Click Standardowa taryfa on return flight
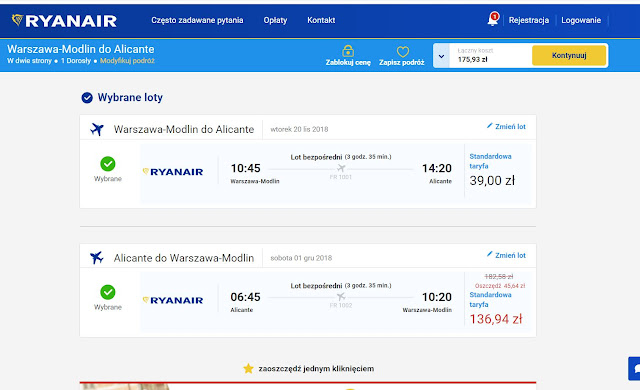The image size is (640, 390). pos(490,299)
